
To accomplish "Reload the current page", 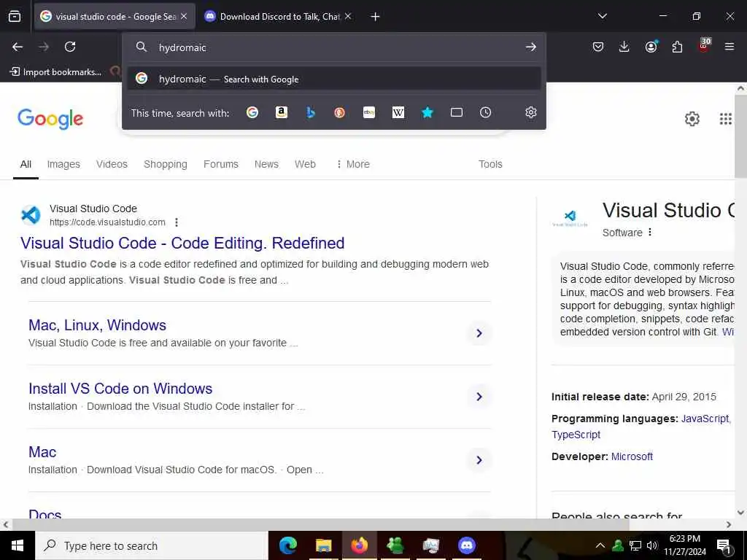I will click(70, 47).
